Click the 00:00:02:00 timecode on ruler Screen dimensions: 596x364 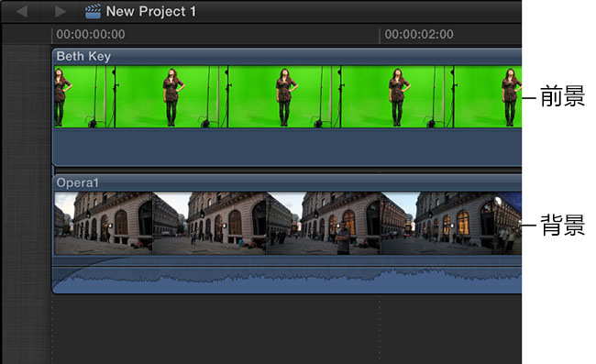(419, 35)
